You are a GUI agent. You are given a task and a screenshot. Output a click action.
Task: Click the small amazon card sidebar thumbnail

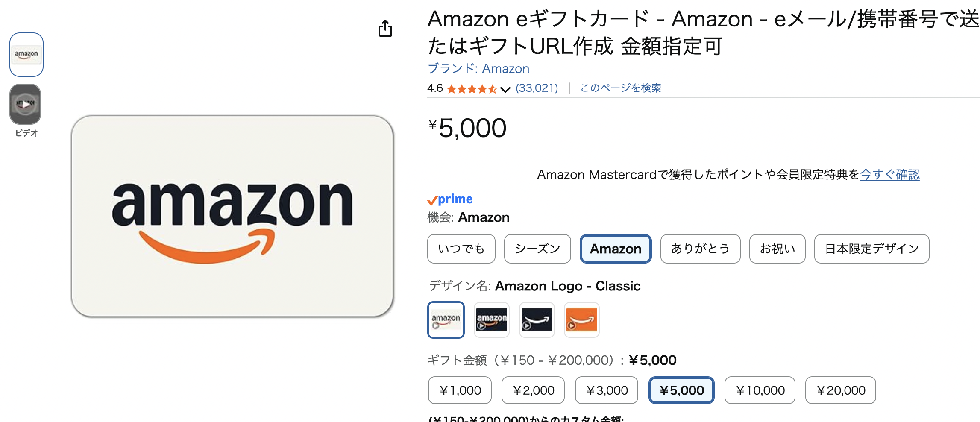pos(26,55)
